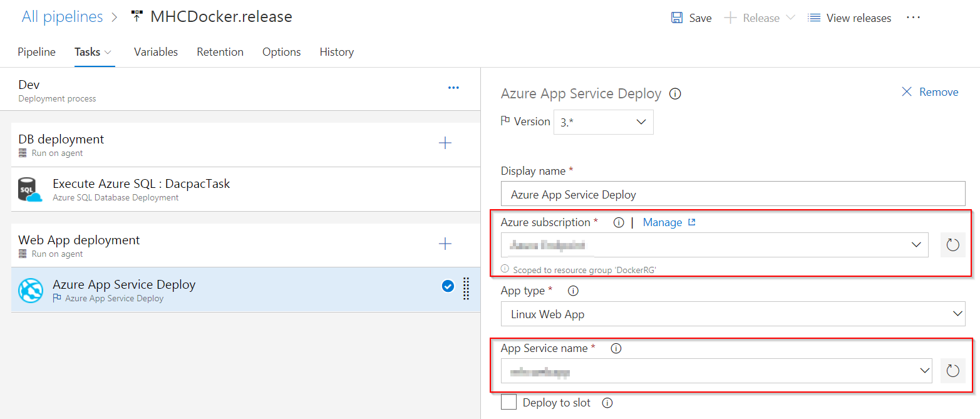Viewport: 980px width, 419px height.
Task: Open the Azure subscription dropdown
Action: (714, 245)
